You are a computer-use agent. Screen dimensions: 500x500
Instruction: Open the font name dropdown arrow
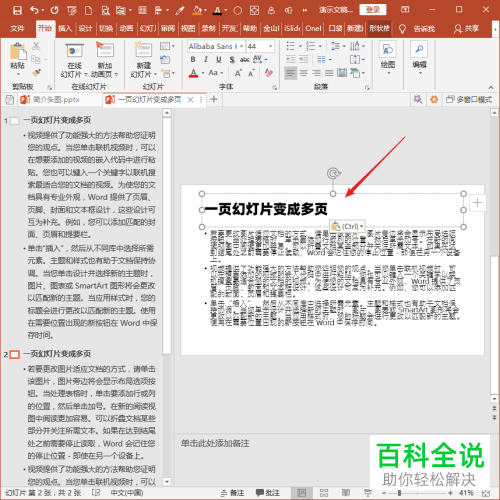[241, 46]
